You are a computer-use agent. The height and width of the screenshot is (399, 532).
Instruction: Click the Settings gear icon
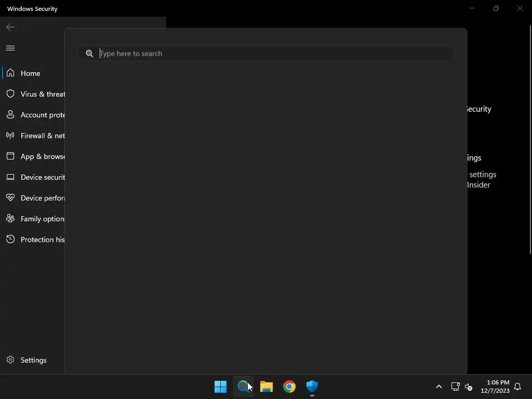click(10, 360)
